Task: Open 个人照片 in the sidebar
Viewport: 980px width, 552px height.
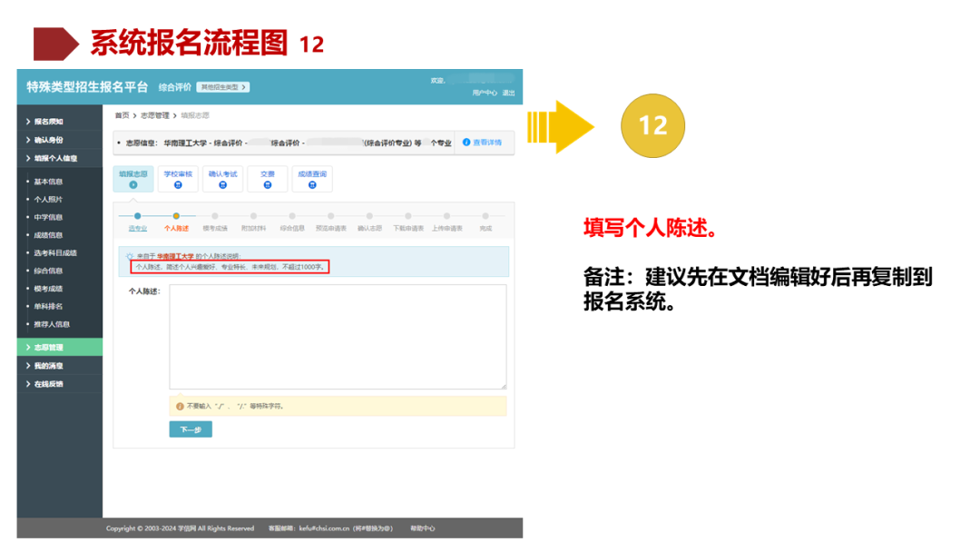Action: (48, 200)
